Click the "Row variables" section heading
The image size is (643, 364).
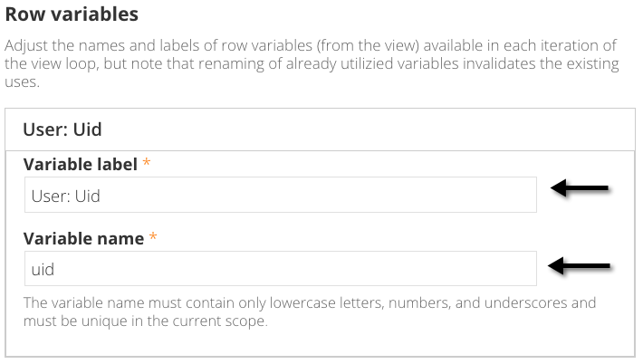click(72, 14)
